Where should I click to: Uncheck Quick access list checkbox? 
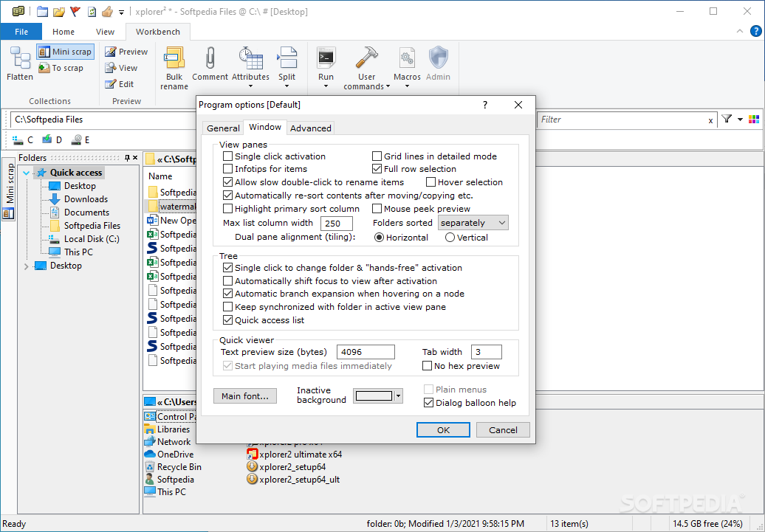click(x=228, y=320)
